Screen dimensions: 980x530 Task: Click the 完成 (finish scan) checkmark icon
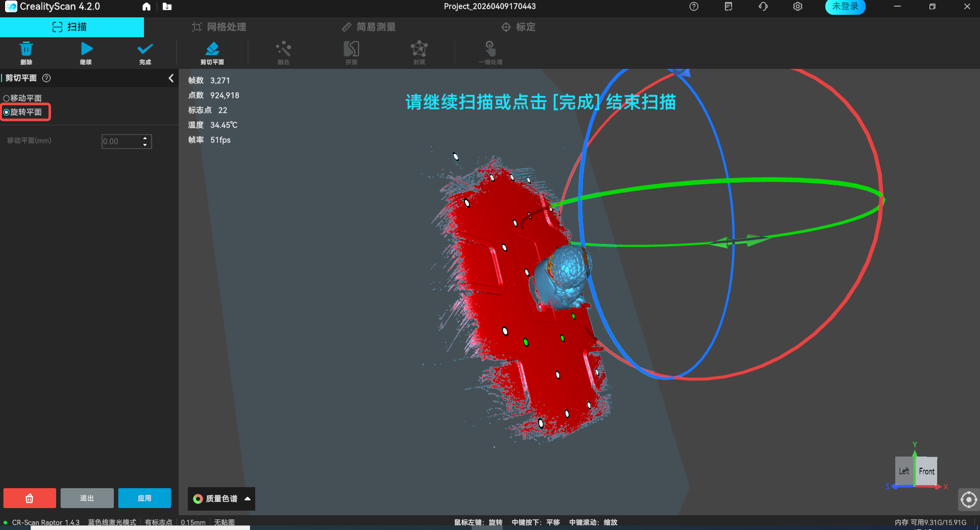(x=144, y=53)
